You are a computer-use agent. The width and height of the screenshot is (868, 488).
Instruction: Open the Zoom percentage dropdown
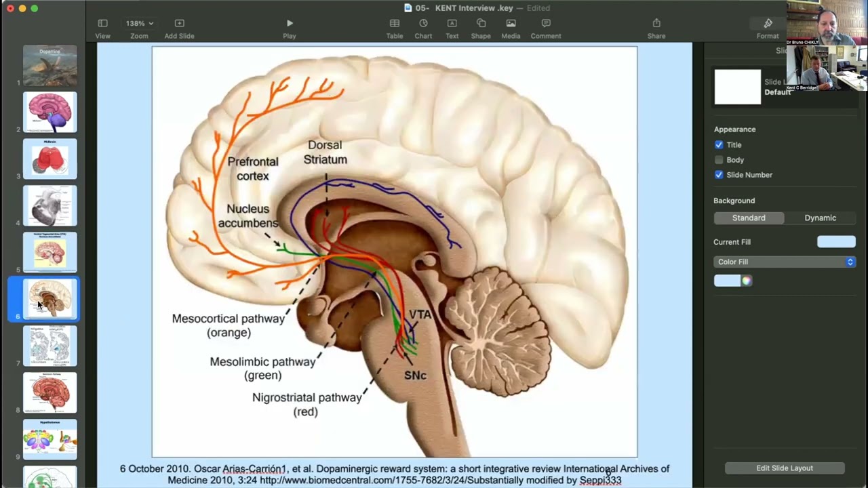pyautogui.click(x=139, y=23)
